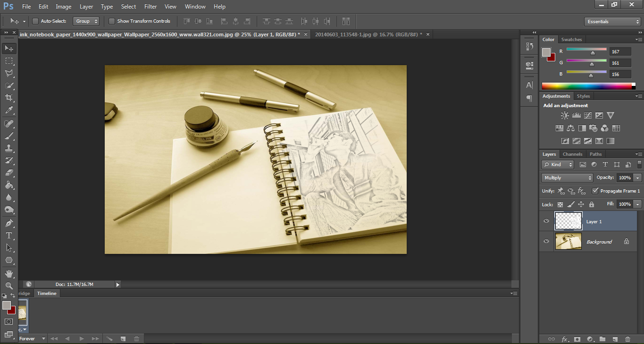Select the Horizontal Type tool
The width and height of the screenshot is (644, 344).
[x=9, y=235]
